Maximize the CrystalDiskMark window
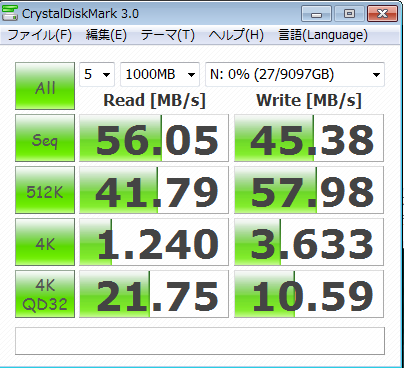This screenshot has height=368, width=404. click(349, 14)
